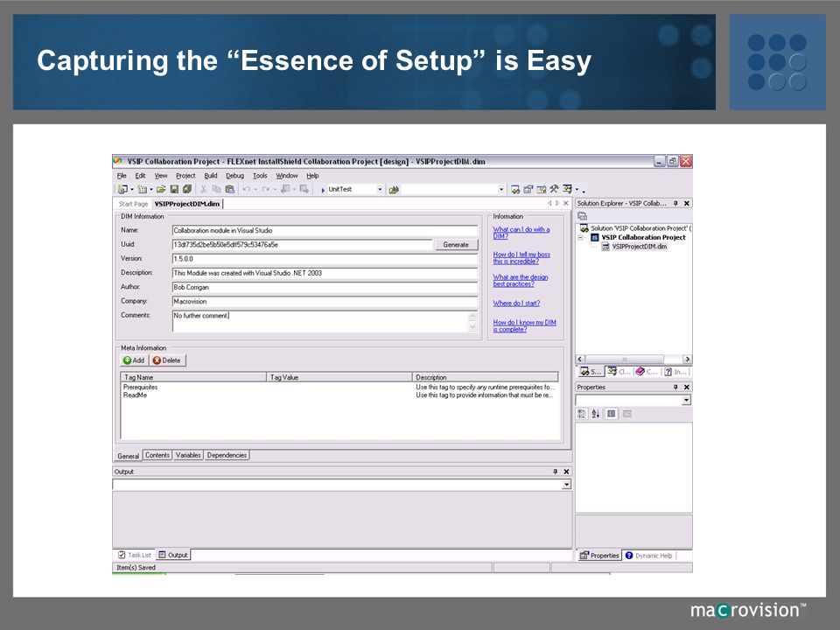The image size is (840, 630).
Task: Click the Open File folder icon
Action: 161,189
